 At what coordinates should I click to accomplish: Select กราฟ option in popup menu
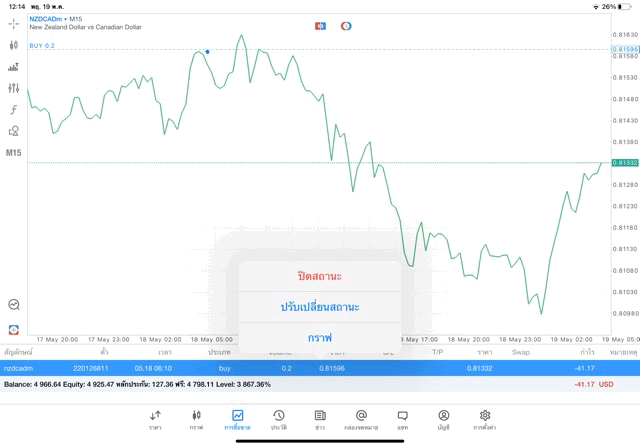[x=319, y=337]
